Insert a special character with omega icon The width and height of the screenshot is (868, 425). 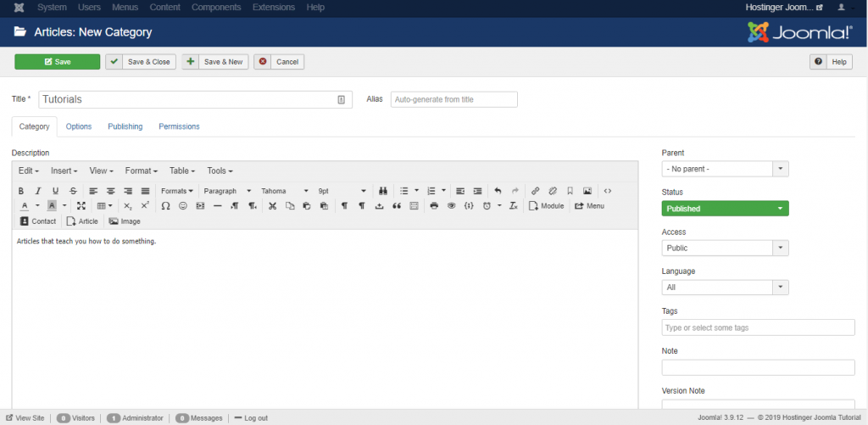(165, 206)
